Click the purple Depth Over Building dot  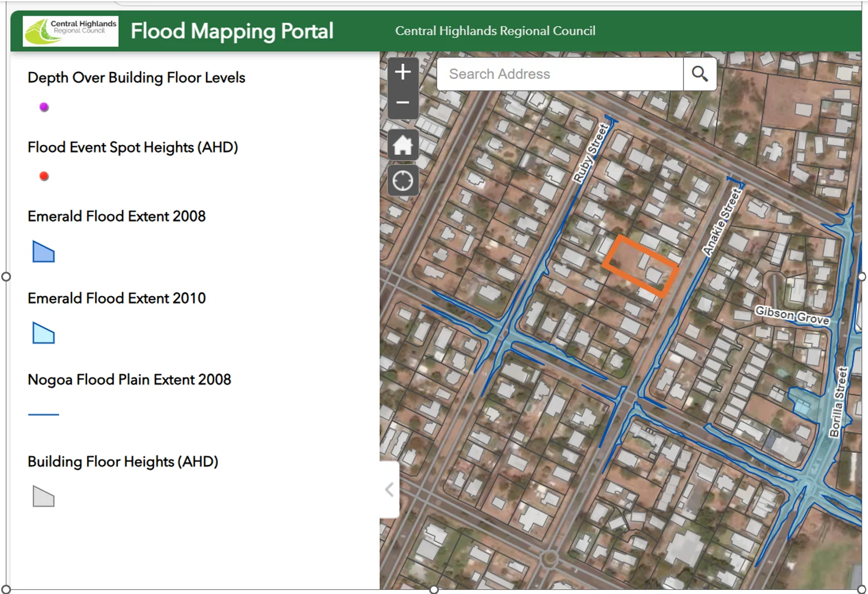(x=44, y=107)
